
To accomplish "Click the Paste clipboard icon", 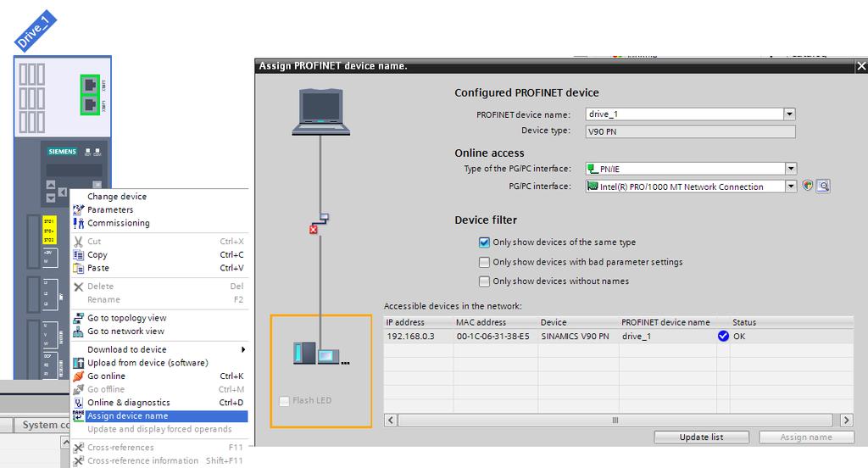I will coord(79,268).
